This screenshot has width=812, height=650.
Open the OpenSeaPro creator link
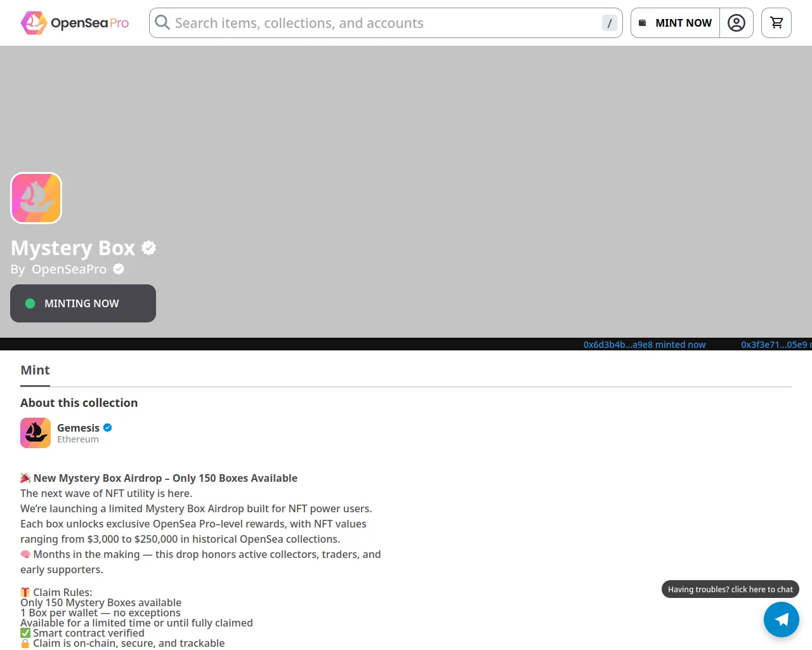(x=69, y=269)
